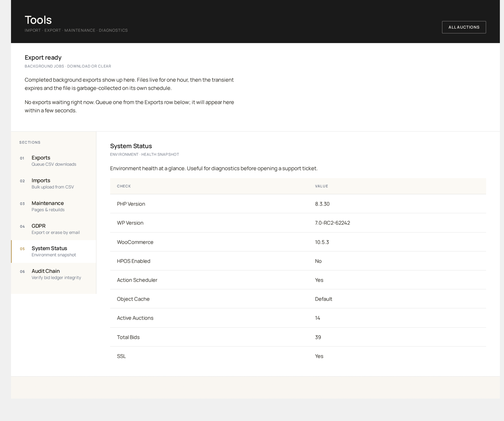Click the Environment · Health Snapshot subtitle
This screenshot has width=504, height=421.
145,154
